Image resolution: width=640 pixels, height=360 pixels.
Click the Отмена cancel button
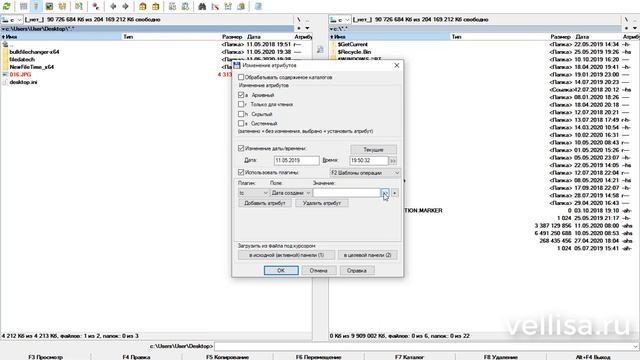318,270
